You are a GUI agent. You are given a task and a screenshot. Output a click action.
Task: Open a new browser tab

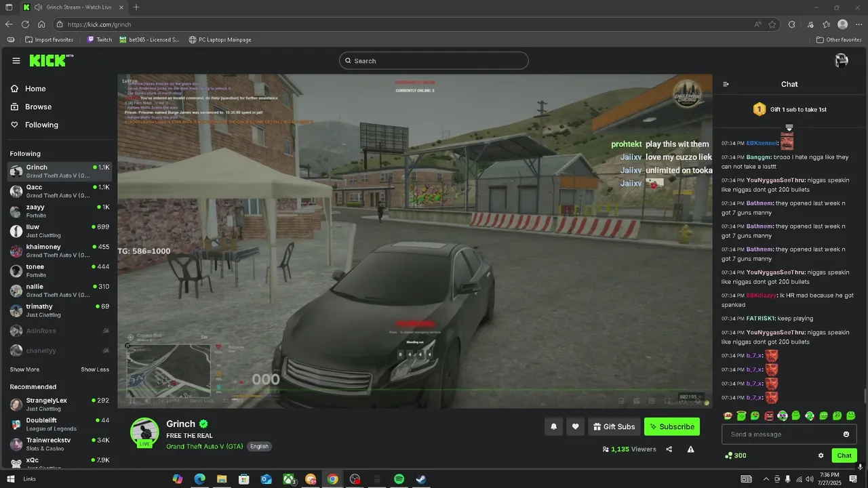(x=136, y=7)
